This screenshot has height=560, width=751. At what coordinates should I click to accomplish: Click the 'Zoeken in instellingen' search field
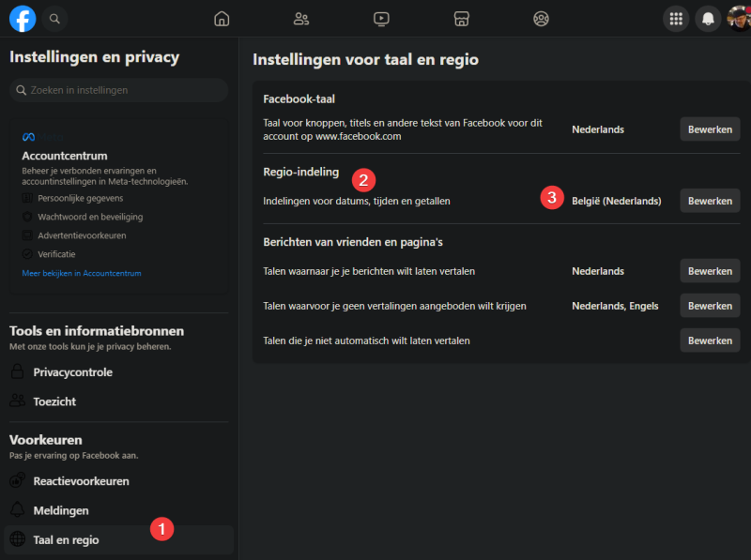pyautogui.click(x=119, y=90)
